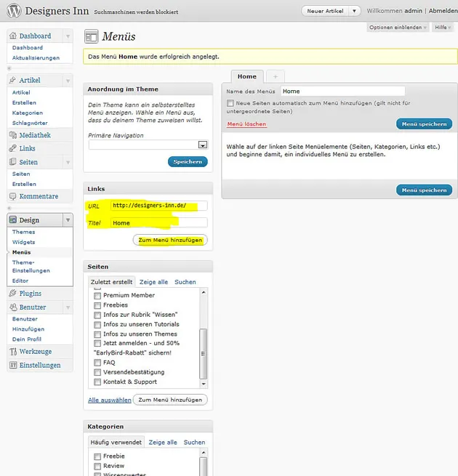Expand the Hilfe panel
The height and width of the screenshot is (476, 458).
click(443, 28)
